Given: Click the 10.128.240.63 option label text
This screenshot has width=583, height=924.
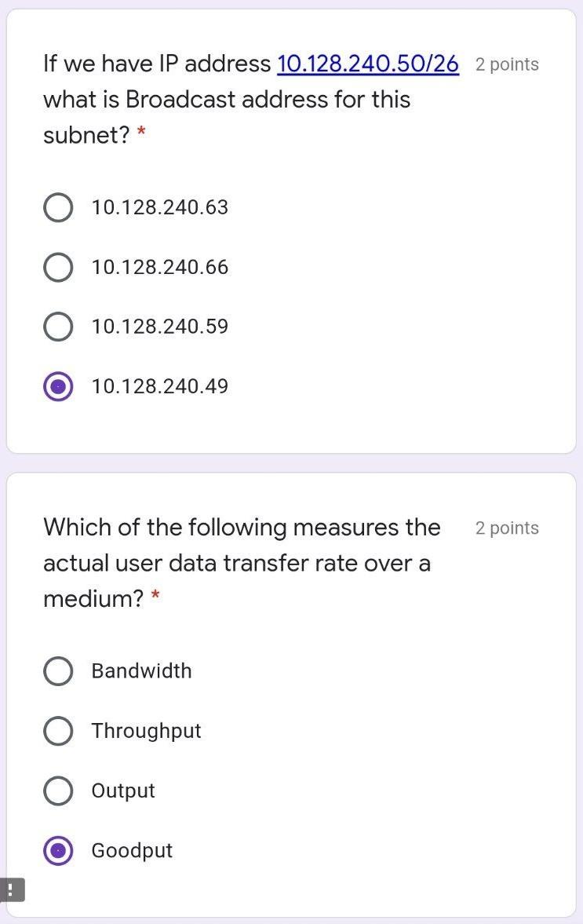Looking at the screenshot, I should click(159, 208).
